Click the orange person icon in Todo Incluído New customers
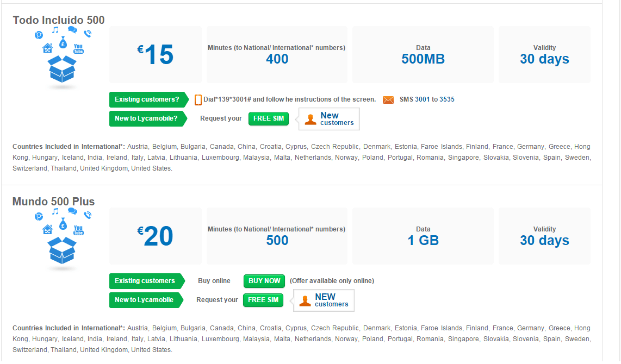This screenshot has width=621, height=364. [310, 120]
